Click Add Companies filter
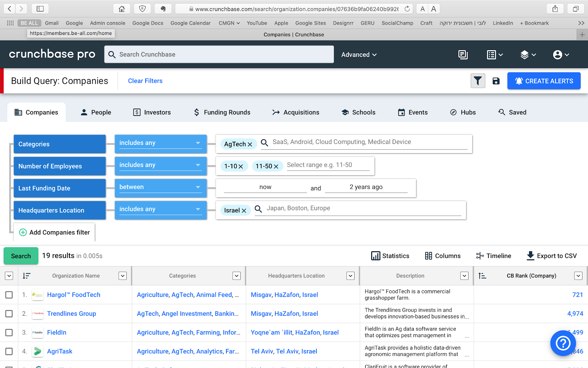Screen dimensions: 588x368 pyautogui.click(x=54, y=232)
